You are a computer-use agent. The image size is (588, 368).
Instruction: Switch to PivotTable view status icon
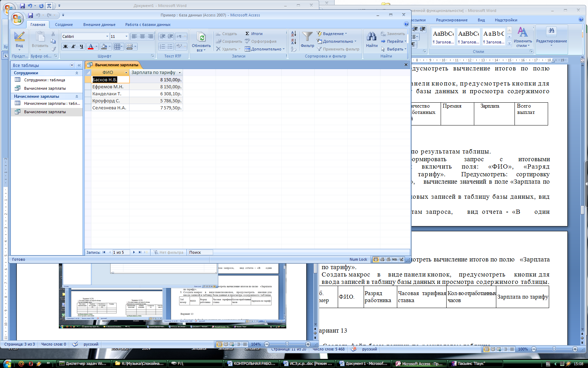coord(382,259)
